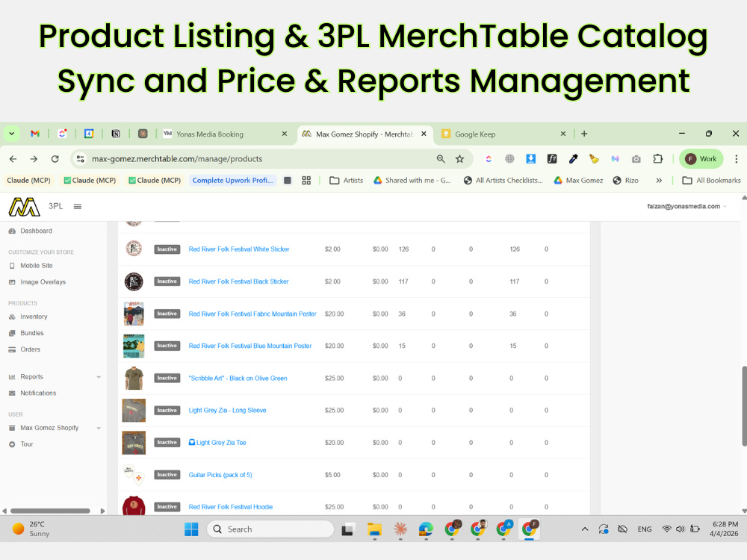Screen dimensions: 747x560
Task: Open All Artists Checklists bookmark
Action: tap(503, 181)
